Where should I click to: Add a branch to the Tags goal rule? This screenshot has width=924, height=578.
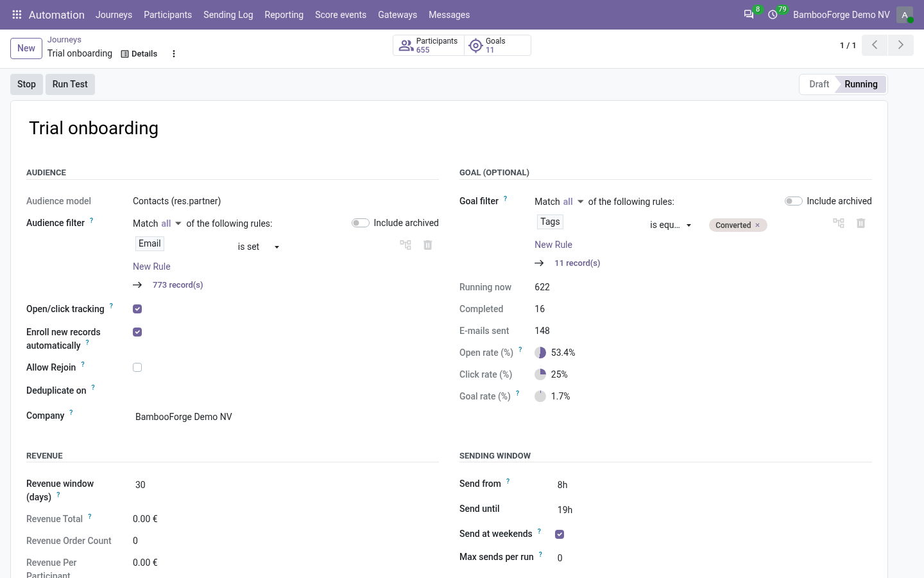point(839,223)
